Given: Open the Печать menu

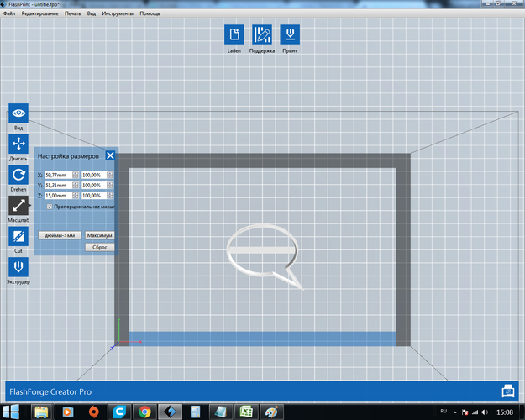Looking at the screenshot, I should point(72,13).
